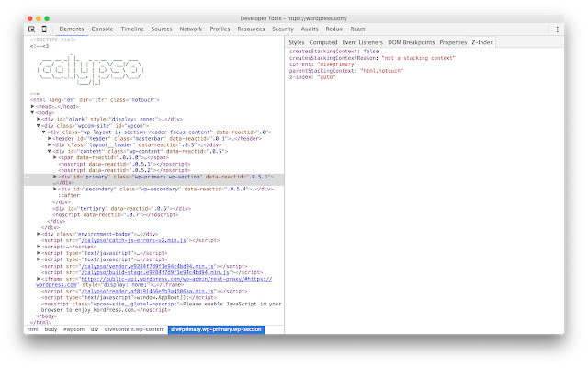Switch to the Network tab
588x368 pixels.
click(x=191, y=29)
